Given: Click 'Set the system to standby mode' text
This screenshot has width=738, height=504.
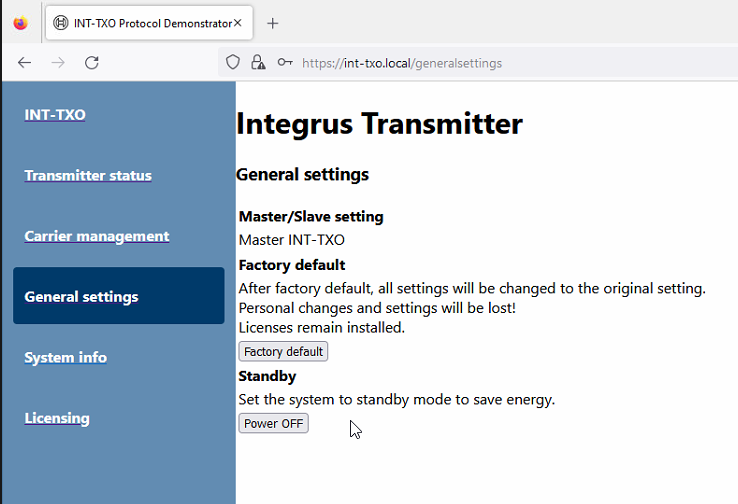Looking at the screenshot, I should pyautogui.click(x=397, y=400).
